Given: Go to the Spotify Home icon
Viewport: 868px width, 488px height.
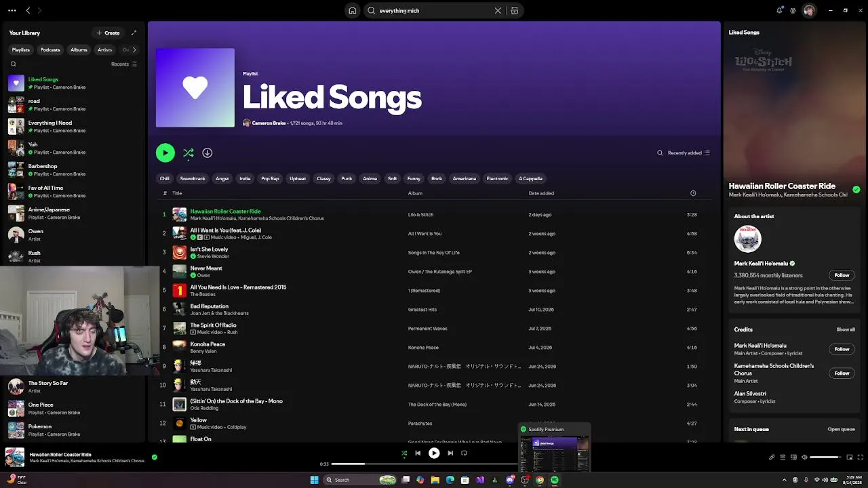Looking at the screenshot, I should [x=352, y=11].
